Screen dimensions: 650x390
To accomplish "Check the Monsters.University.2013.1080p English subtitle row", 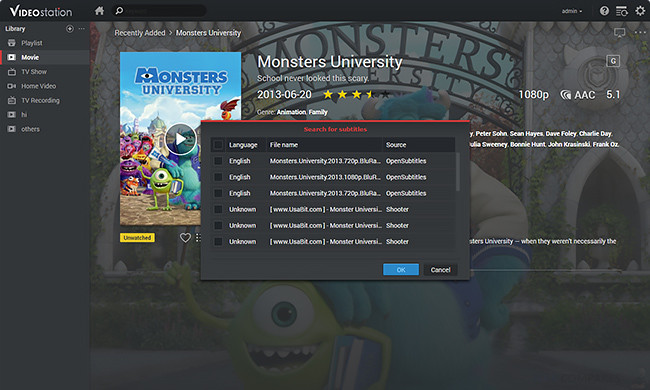I will (218, 177).
